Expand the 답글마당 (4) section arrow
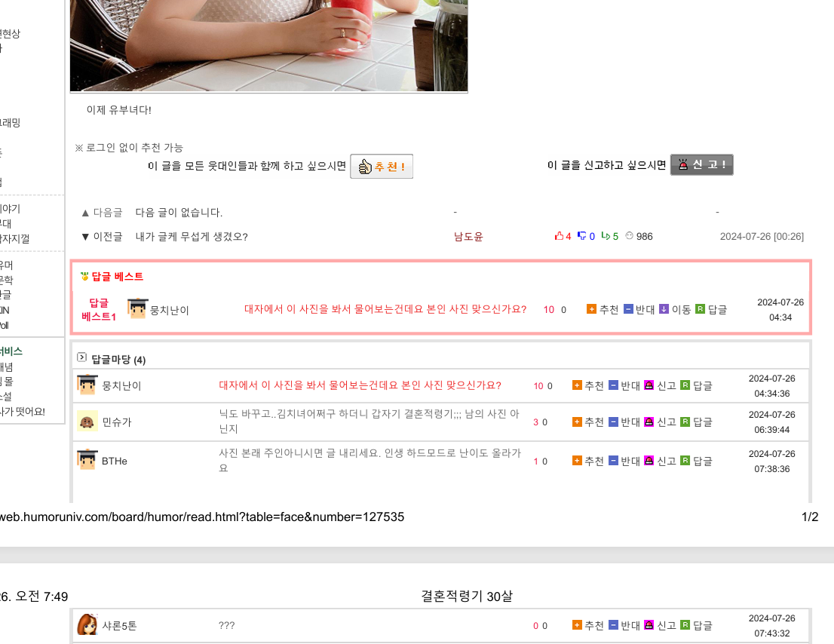This screenshot has height=644, width=834. tap(82, 357)
